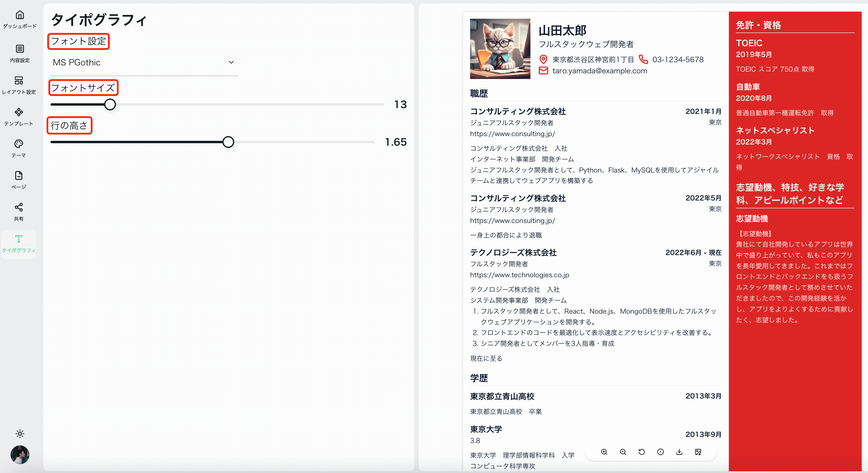Viewport: 868px width, 473px height.
Task: Click the 2022年5月 entry's https://www.consulting.jp/ link
Action: [x=513, y=221]
